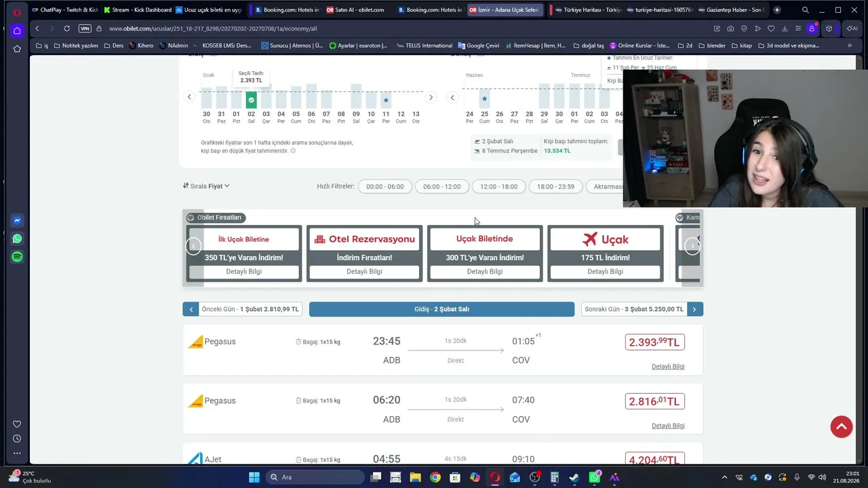Reload the current page
Viewport: 868px width, 488px height.
pos(66,28)
